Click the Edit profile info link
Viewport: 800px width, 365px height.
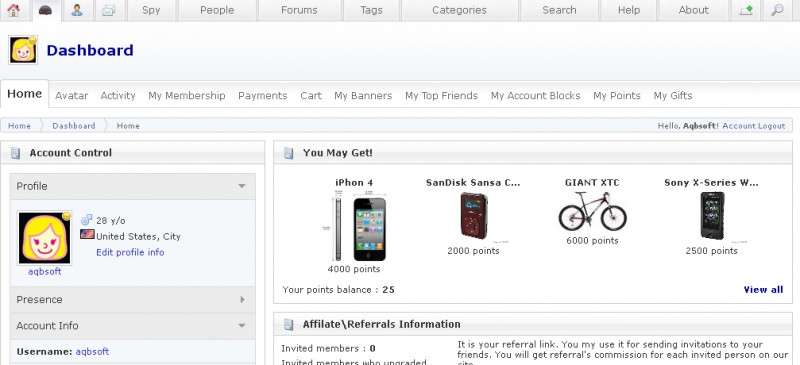(x=130, y=252)
